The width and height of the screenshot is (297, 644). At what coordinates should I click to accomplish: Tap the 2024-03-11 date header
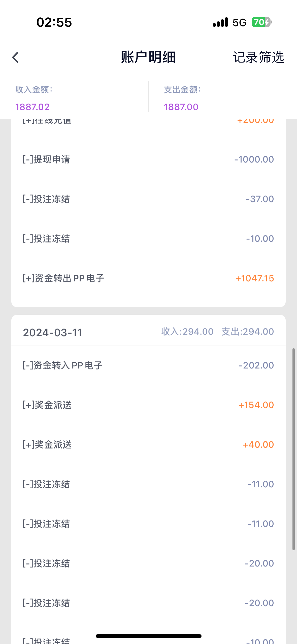click(x=53, y=333)
